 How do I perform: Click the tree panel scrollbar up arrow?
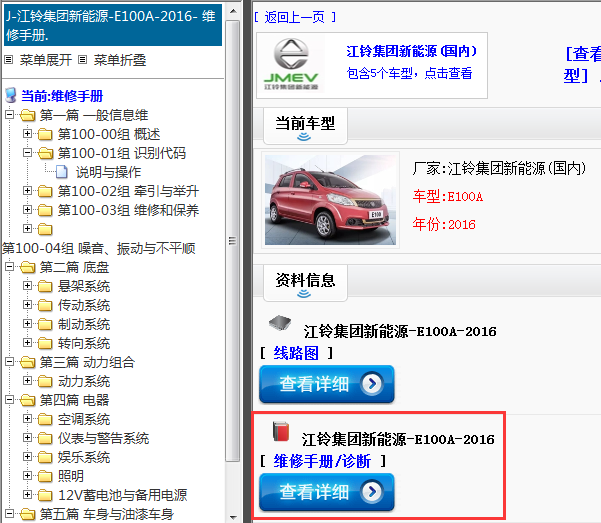pyautogui.click(x=233, y=11)
